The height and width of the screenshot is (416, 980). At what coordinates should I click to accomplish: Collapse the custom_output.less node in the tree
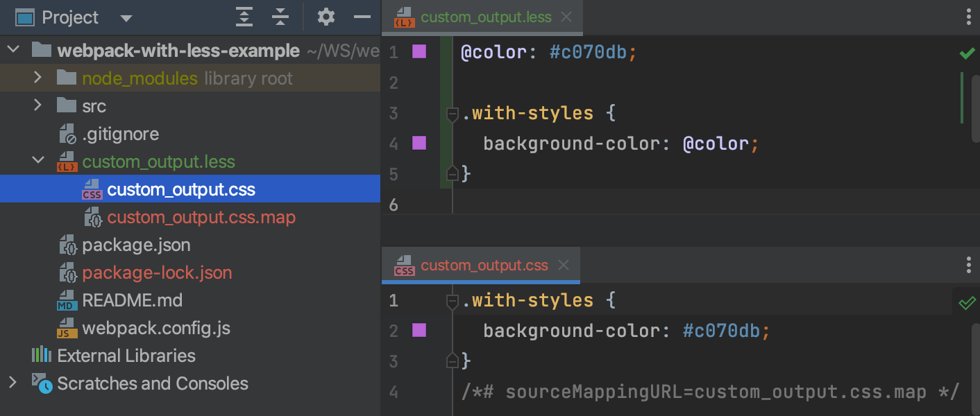39,161
